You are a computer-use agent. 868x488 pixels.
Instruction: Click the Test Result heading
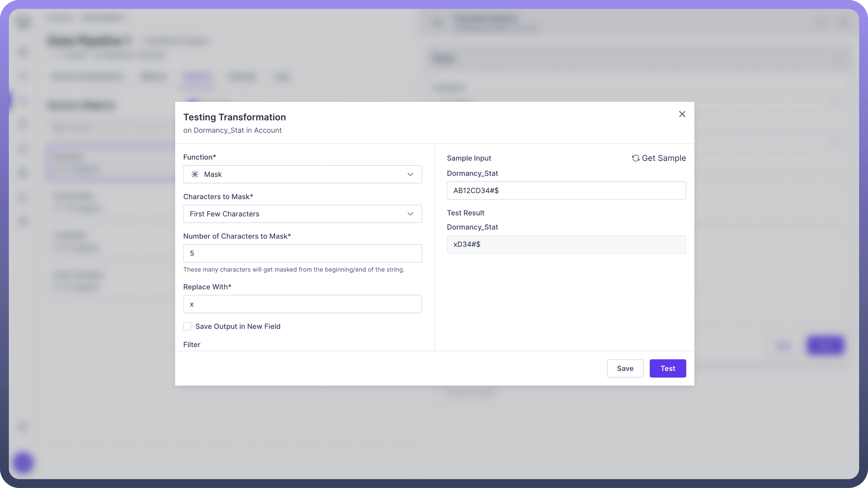coord(465,213)
